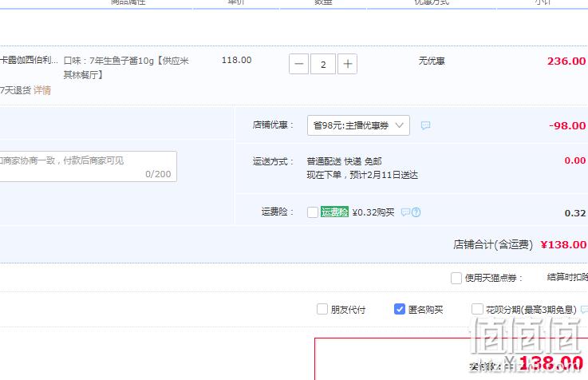Click the 0.00 shipping fee amount

pos(575,160)
